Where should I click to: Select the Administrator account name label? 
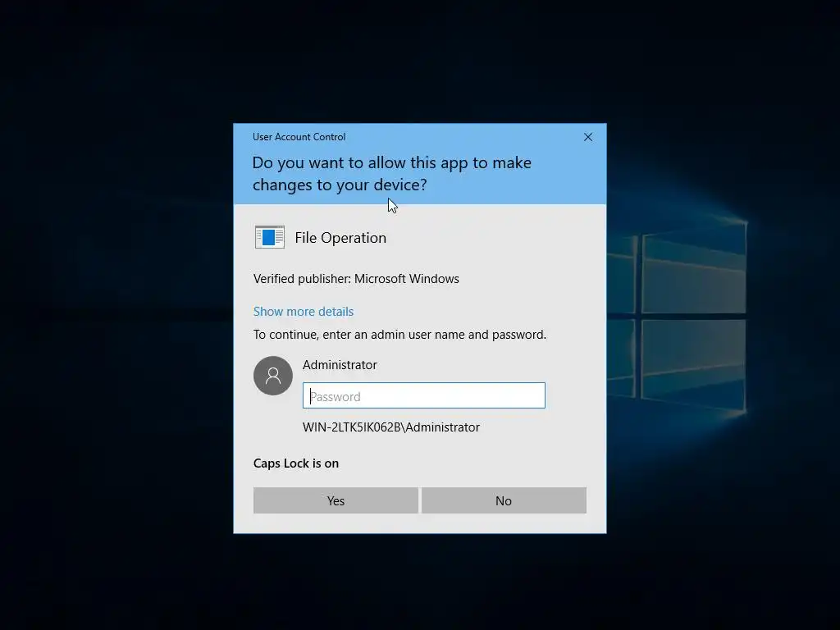click(340, 365)
